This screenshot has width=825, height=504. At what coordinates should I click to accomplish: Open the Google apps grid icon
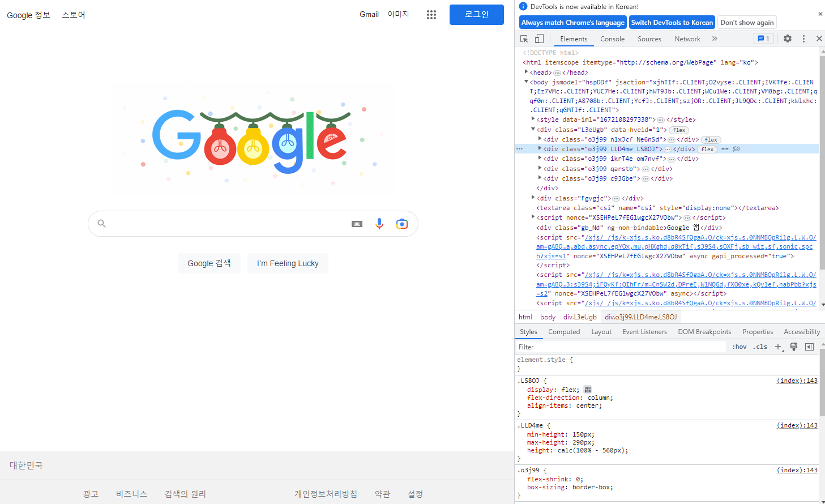click(x=431, y=15)
